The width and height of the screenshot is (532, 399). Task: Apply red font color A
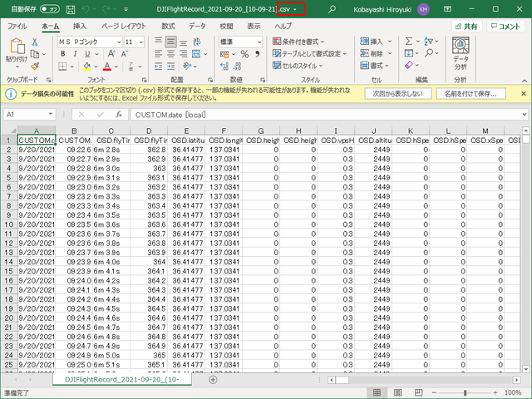107,66
